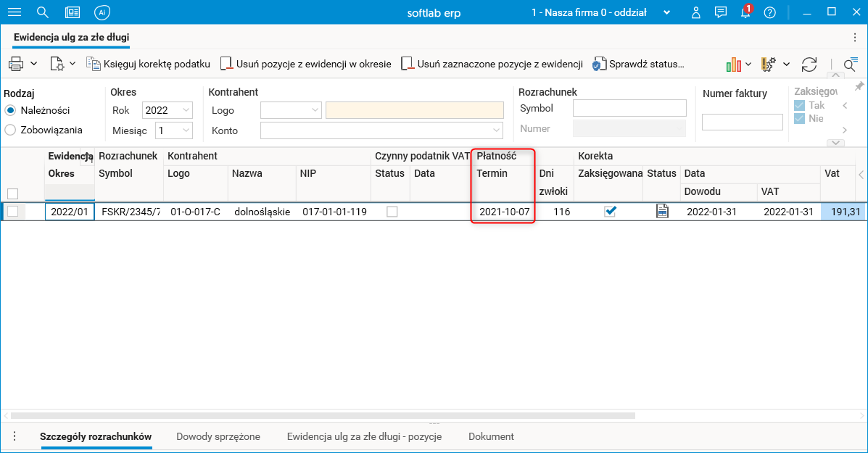Expand the company selector dropdown in title bar
868x453 pixels.
[666, 13]
